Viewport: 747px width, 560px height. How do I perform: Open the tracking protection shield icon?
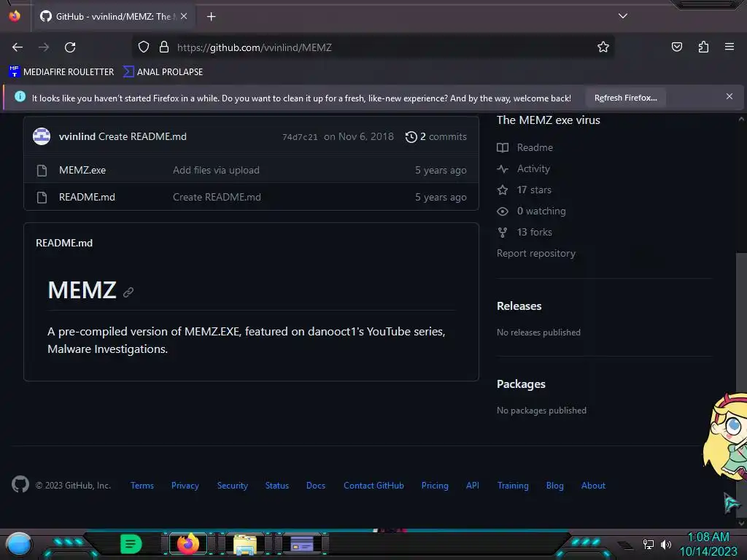[x=144, y=47]
